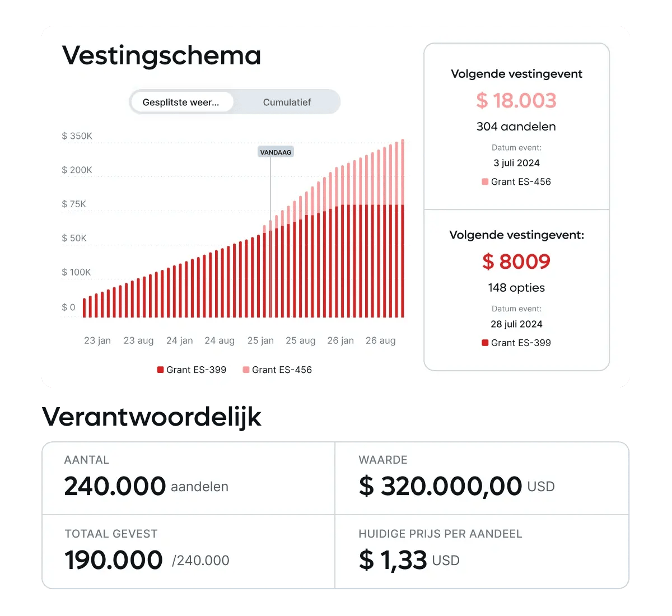
Task: Click the pink Grant ES-456 icon in first event card
Action: (x=485, y=181)
